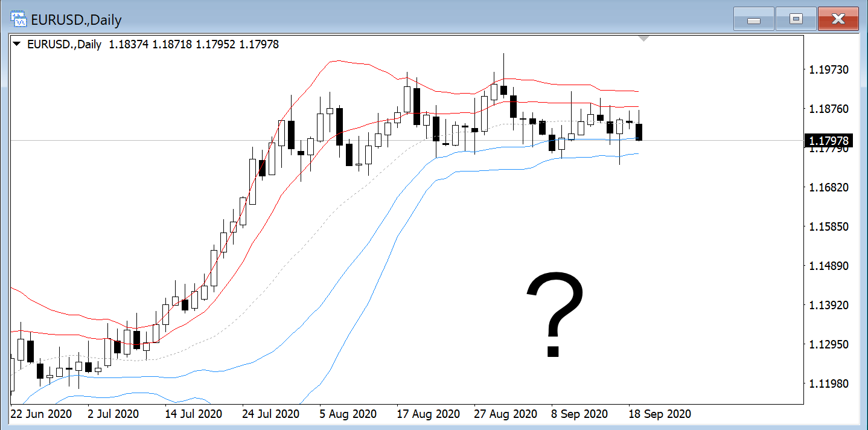Screen dimensions: 868x430
Task: Open the EURUSD.,Daily symbol dropdown triangle
Action: point(17,44)
